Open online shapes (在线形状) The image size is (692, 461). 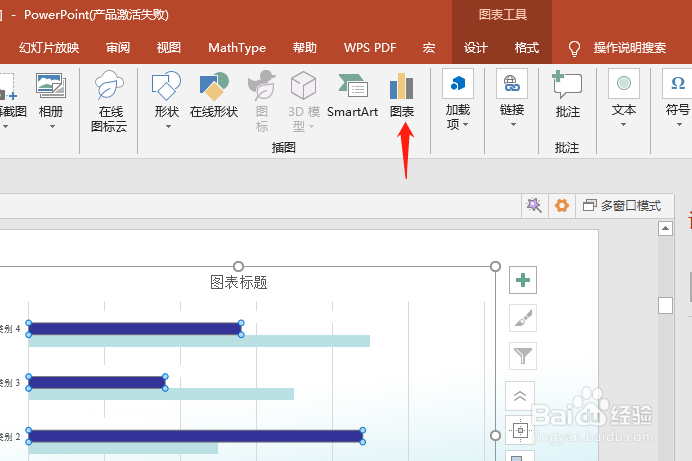214,95
